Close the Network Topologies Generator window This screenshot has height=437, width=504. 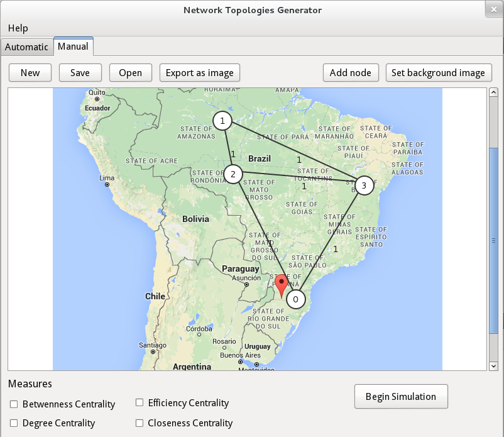click(x=494, y=9)
